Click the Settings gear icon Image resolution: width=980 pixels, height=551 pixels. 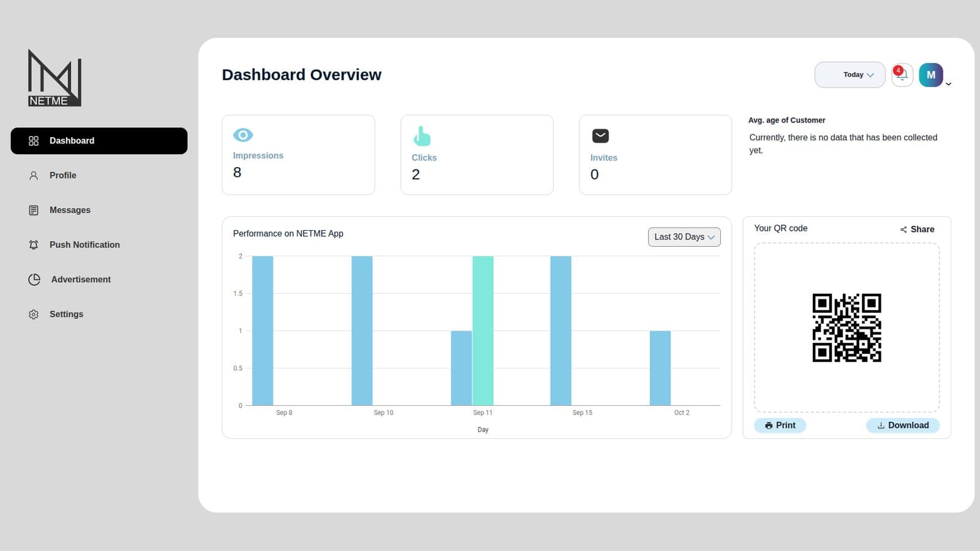coord(34,314)
